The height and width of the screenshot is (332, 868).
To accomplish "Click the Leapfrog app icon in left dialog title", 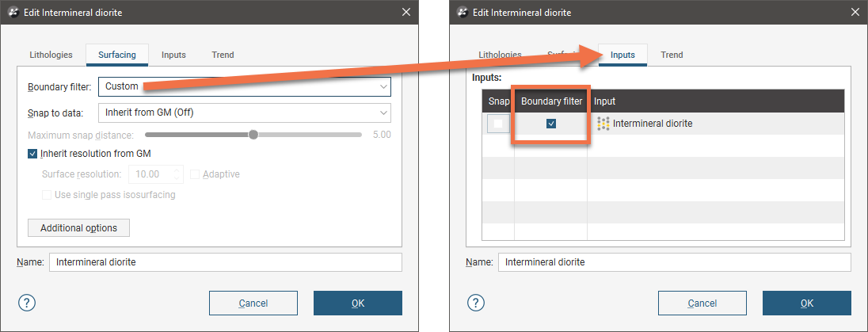I will pos(14,12).
